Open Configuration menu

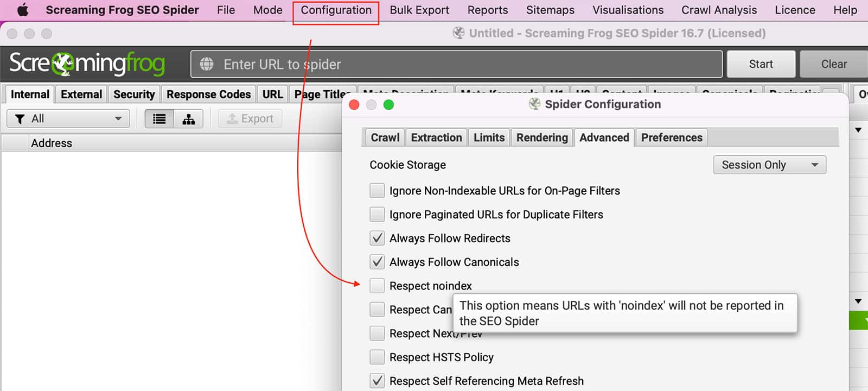click(x=336, y=10)
